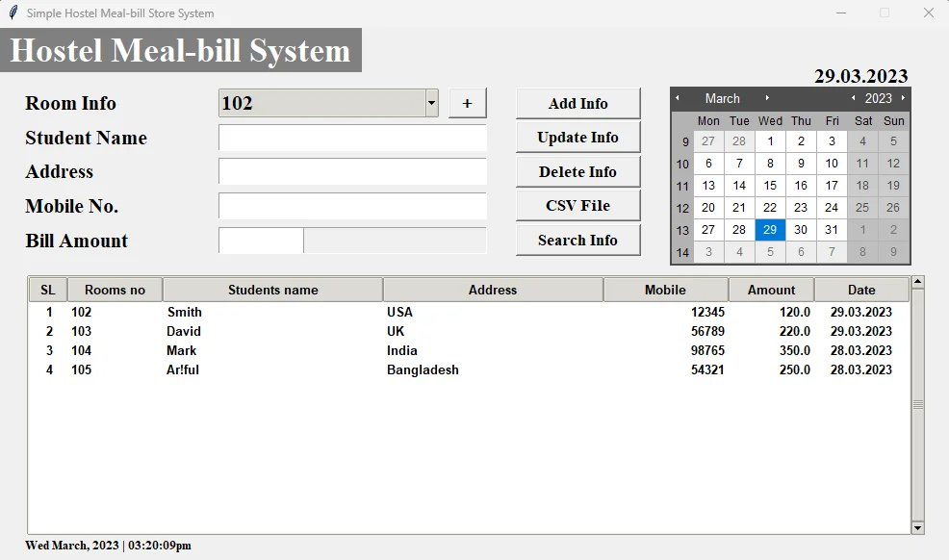Click the table scrollbar down arrow
The image size is (949, 560).
tap(917, 528)
